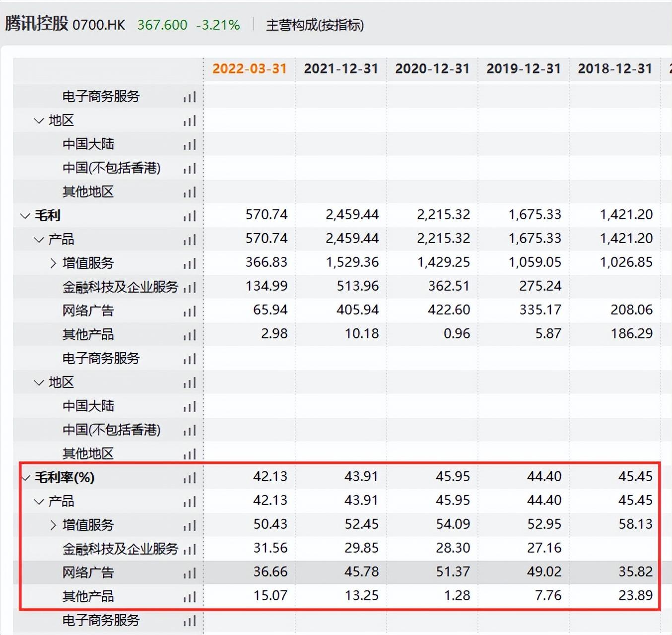The image size is (672, 635).
Task: Collapse the 毛利 section chevron
Action: coord(25,216)
